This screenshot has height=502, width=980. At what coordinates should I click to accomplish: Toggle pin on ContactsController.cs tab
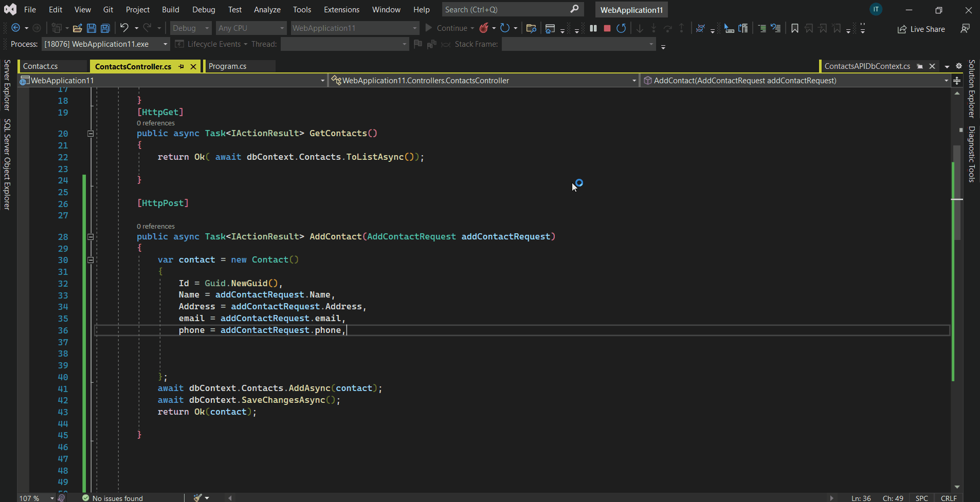pyautogui.click(x=181, y=66)
